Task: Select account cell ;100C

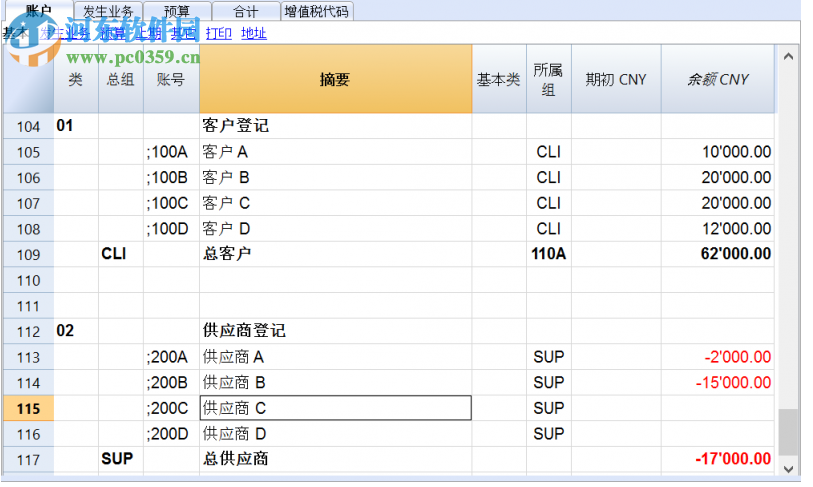Action: tap(171, 203)
